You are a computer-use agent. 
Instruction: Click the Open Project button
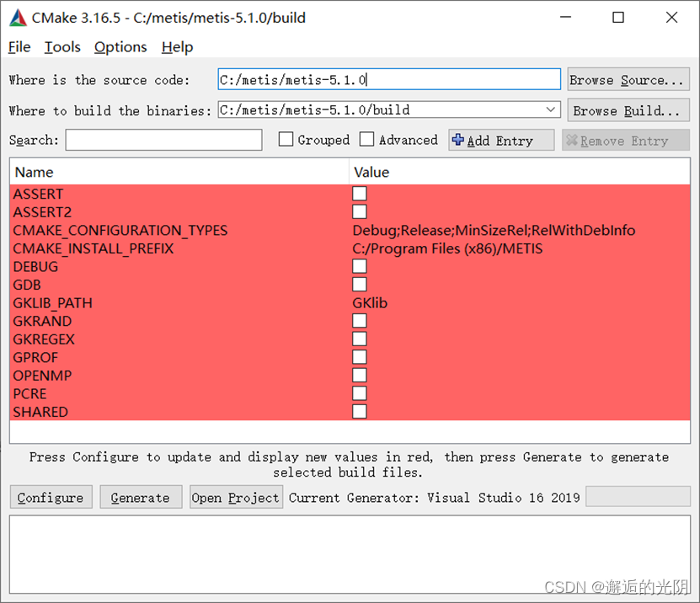point(236,497)
